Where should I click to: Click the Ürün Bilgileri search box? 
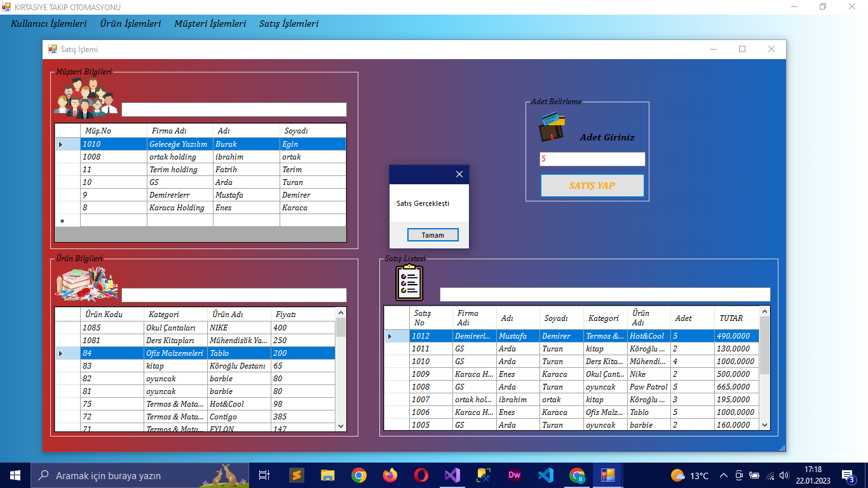click(x=234, y=295)
